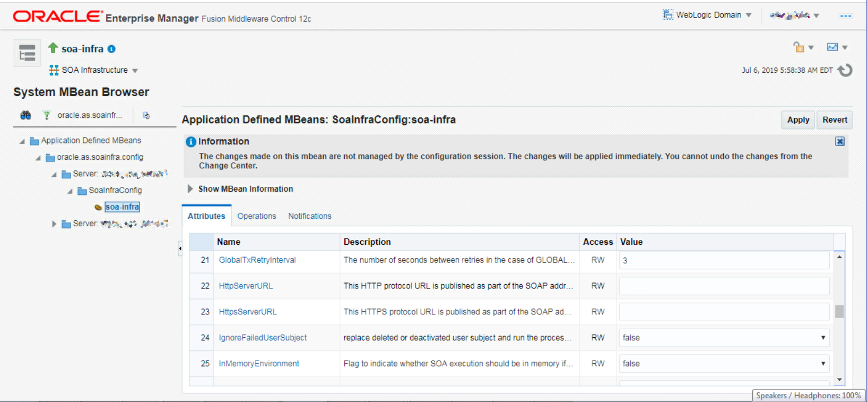
Task: Click the icon right of filter field
Action: coord(146,115)
